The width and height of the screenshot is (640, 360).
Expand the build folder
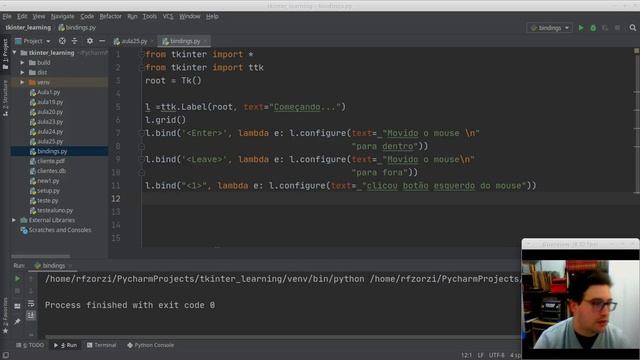point(22,63)
